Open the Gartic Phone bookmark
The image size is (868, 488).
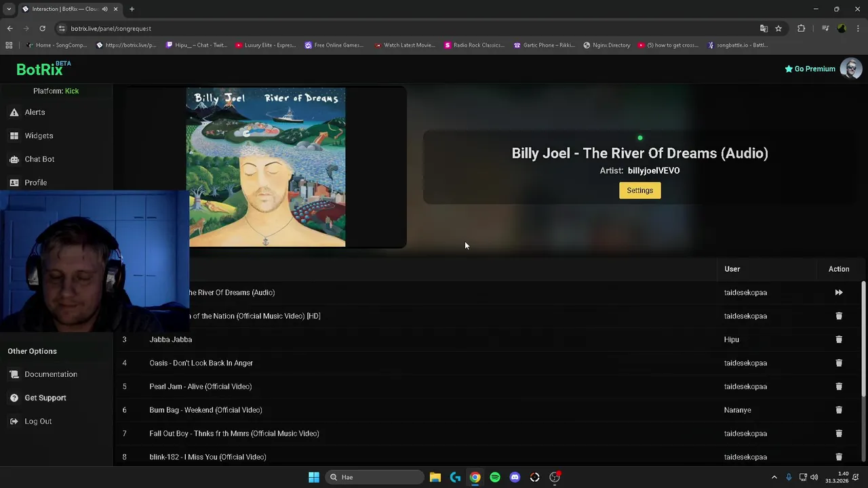tap(544, 45)
